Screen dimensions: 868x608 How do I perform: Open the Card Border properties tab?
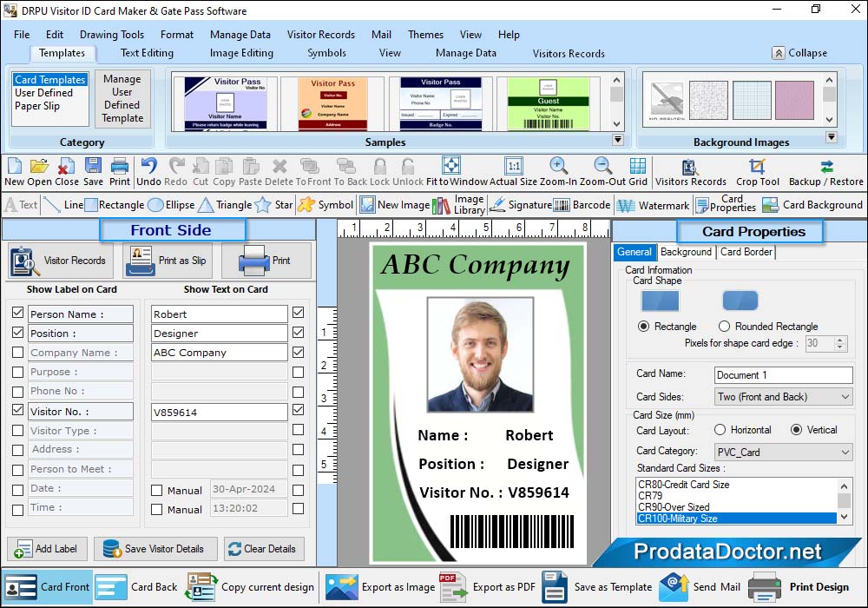pos(746,252)
